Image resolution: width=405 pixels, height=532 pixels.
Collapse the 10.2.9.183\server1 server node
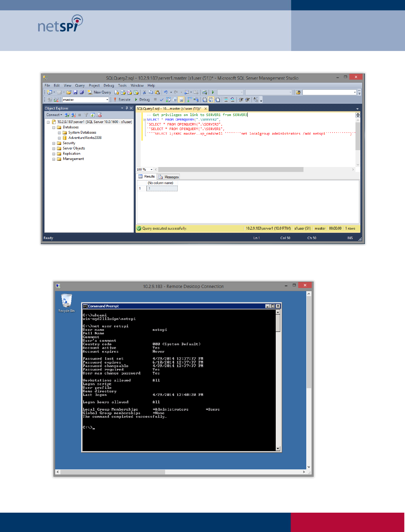(48, 122)
